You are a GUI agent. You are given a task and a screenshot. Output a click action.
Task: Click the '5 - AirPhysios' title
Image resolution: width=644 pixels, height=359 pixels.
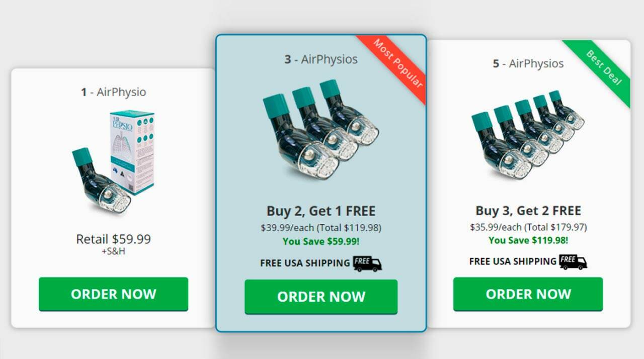tap(528, 63)
